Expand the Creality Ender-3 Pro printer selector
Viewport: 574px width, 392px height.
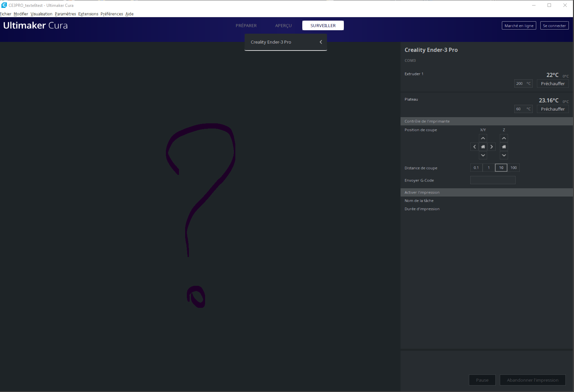(285, 42)
